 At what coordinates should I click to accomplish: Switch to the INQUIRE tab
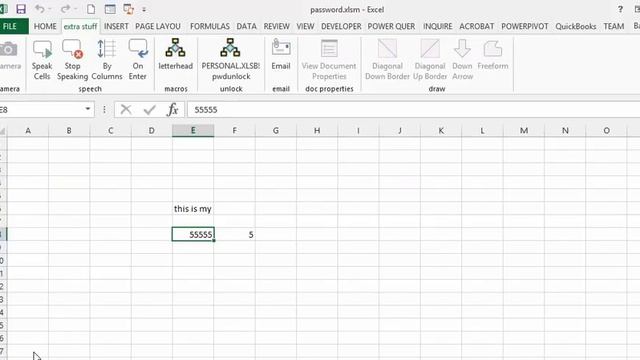438,27
